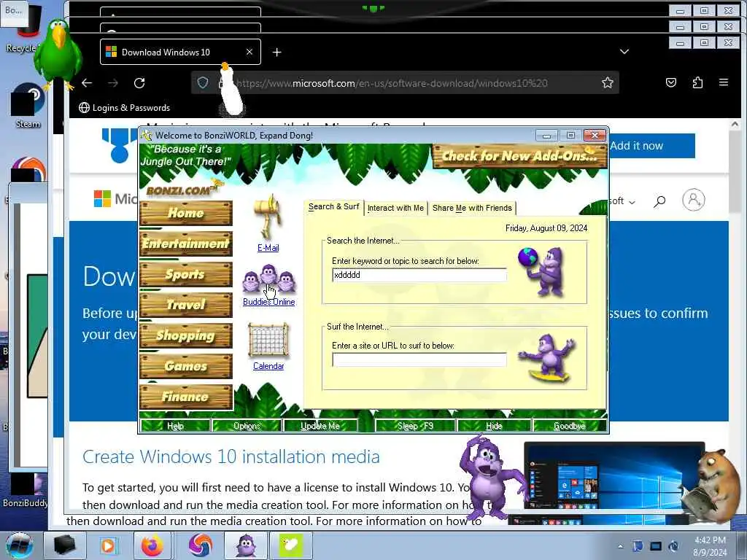Expand the Firefox list all tabs chevron

pos(624,52)
